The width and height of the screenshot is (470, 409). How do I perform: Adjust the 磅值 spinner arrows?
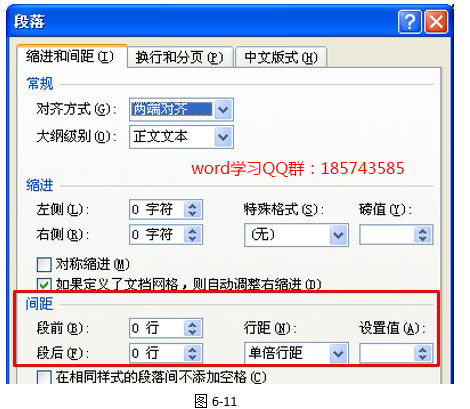tap(423, 235)
